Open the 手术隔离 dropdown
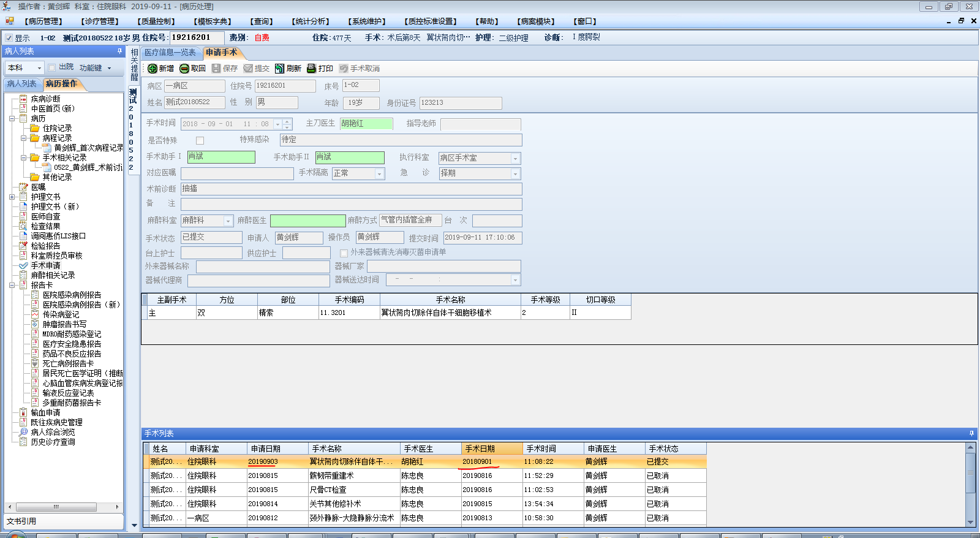 [380, 174]
